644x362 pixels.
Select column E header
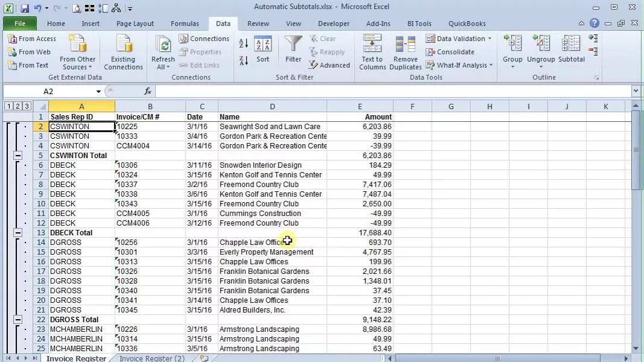pos(360,107)
